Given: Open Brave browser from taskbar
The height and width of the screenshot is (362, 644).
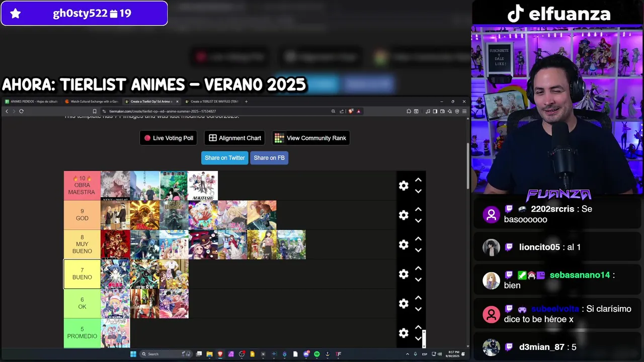Looking at the screenshot, I should 220,354.
